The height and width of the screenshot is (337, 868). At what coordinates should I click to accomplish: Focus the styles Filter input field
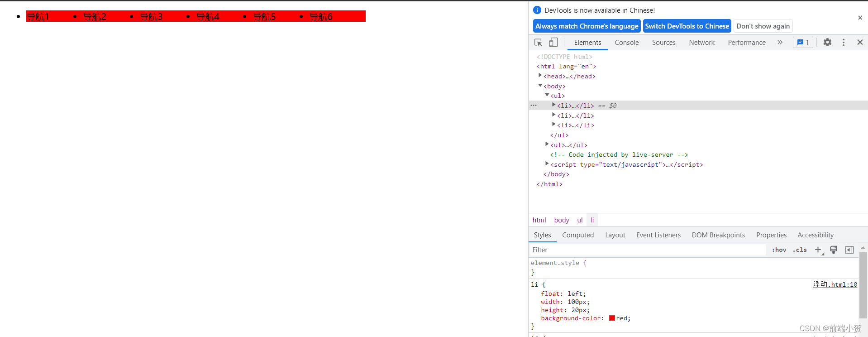(647, 250)
